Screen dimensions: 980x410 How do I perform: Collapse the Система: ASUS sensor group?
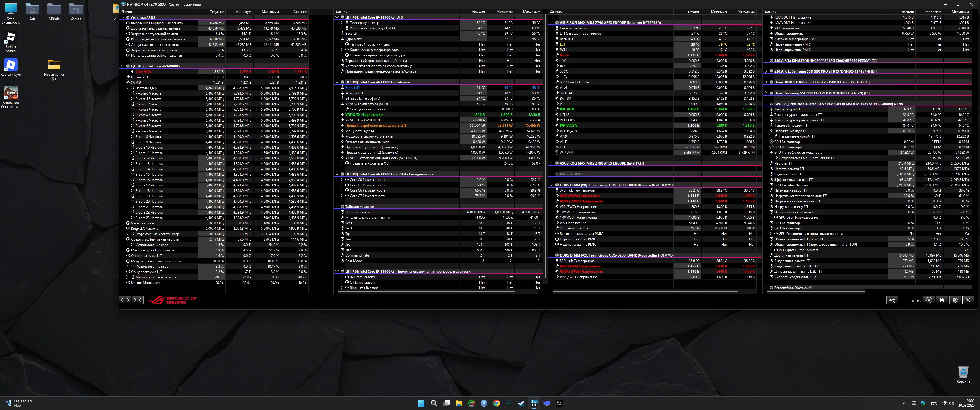click(x=123, y=17)
